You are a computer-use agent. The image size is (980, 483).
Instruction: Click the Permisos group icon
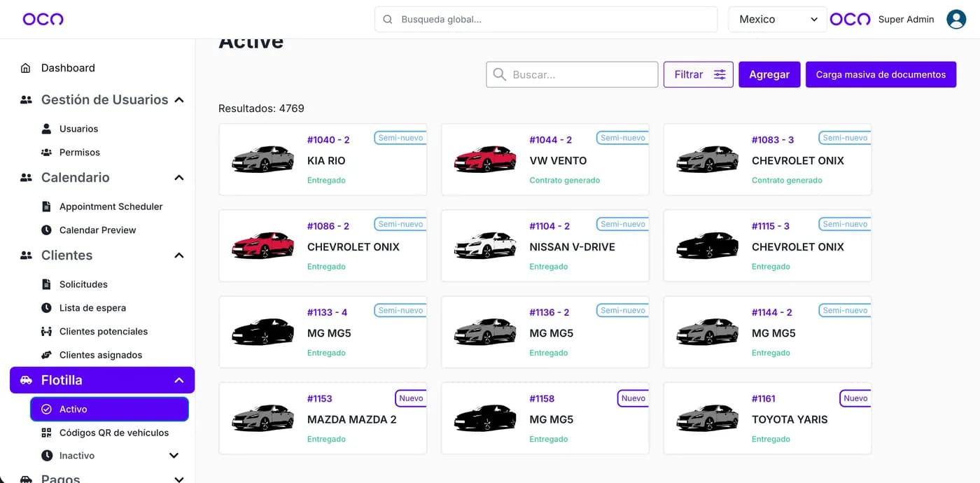[x=46, y=152]
